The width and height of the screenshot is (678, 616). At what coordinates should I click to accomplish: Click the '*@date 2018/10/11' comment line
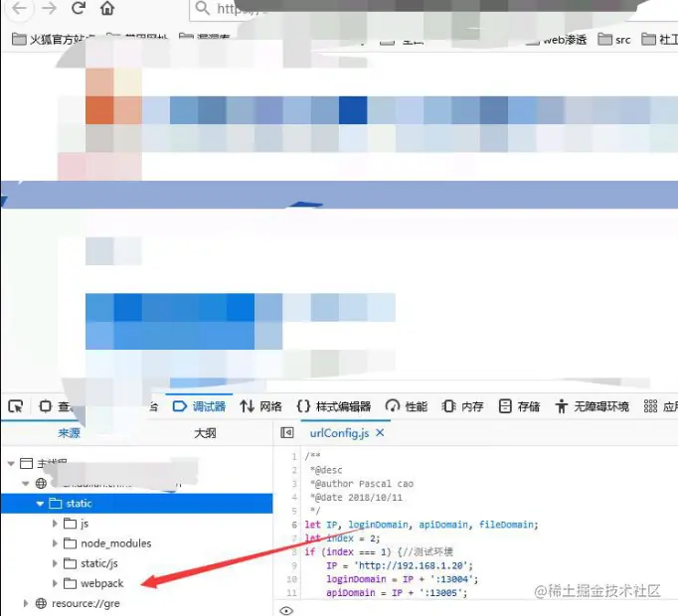point(356,498)
